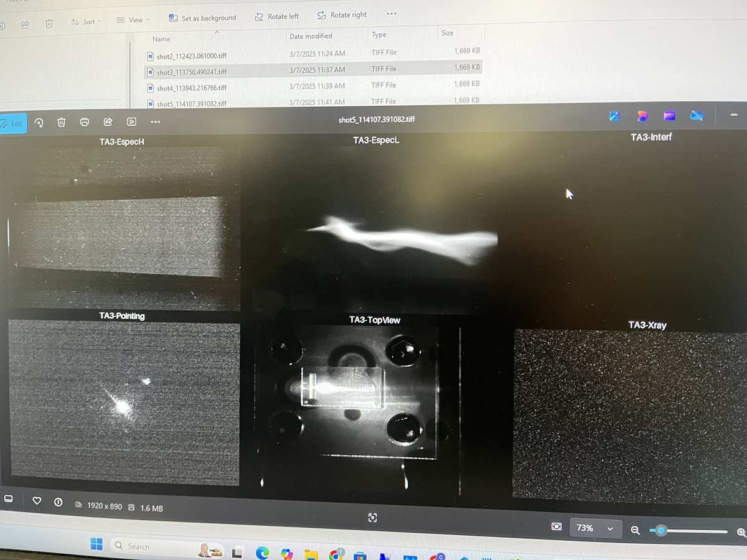The height and width of the screenshot is (560, 747).
Task: Open File Explorer from the taskbar
Action: (312, 554)
